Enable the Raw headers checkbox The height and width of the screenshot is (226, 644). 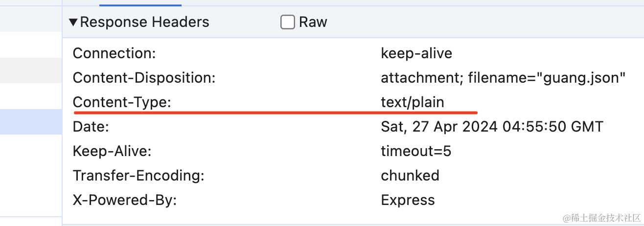288,22
